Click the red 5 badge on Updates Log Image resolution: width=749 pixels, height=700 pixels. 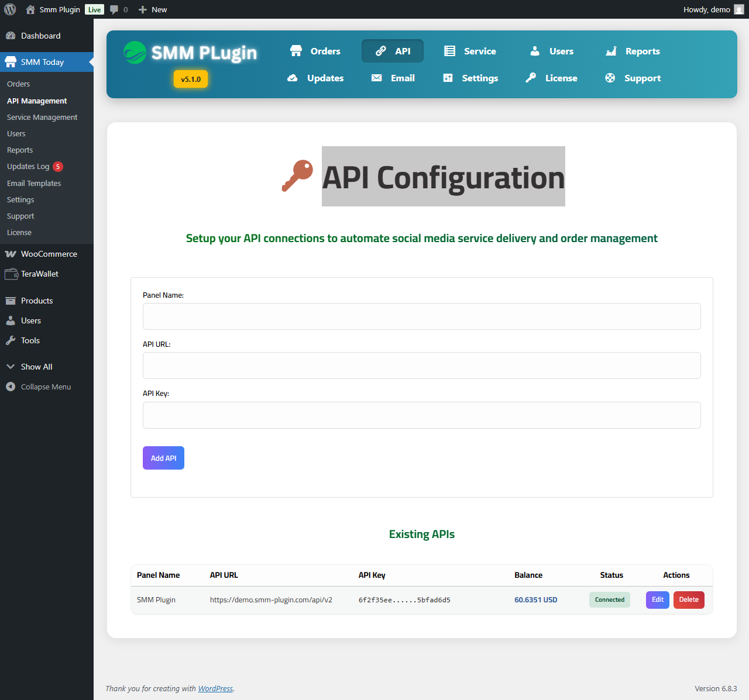tap(58, 166)
